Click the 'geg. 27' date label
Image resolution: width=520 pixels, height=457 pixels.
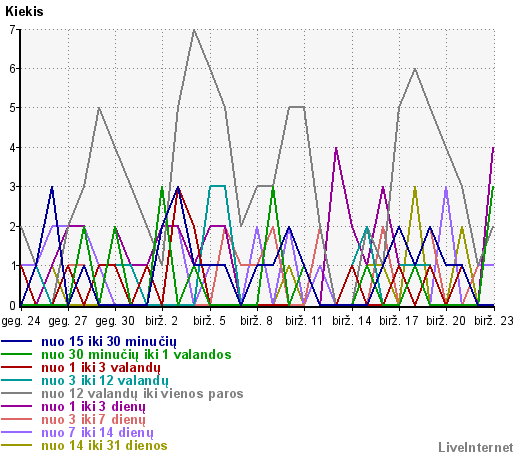pos(68,321)
